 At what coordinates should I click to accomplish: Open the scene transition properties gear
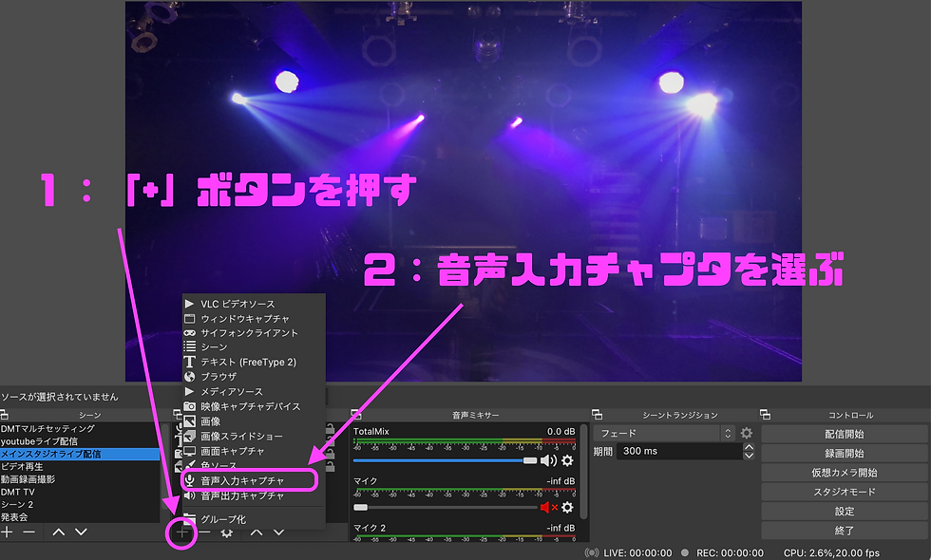[747, 433]
